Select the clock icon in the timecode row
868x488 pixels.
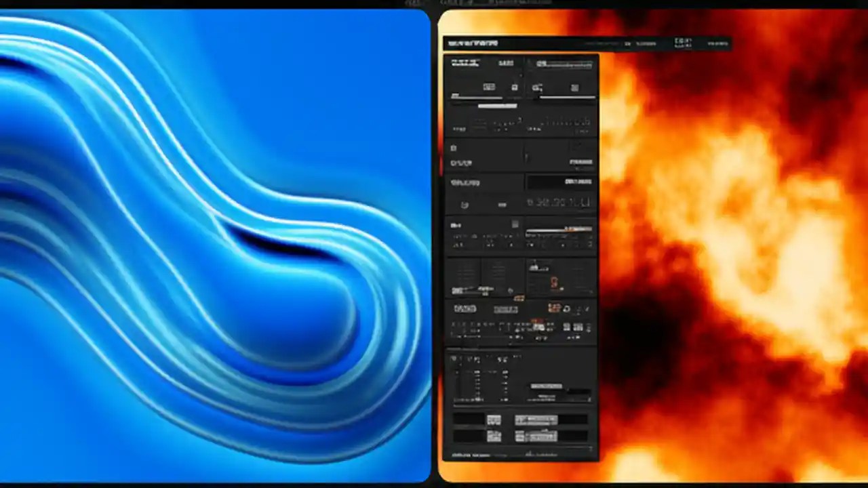tap(463, 204)
